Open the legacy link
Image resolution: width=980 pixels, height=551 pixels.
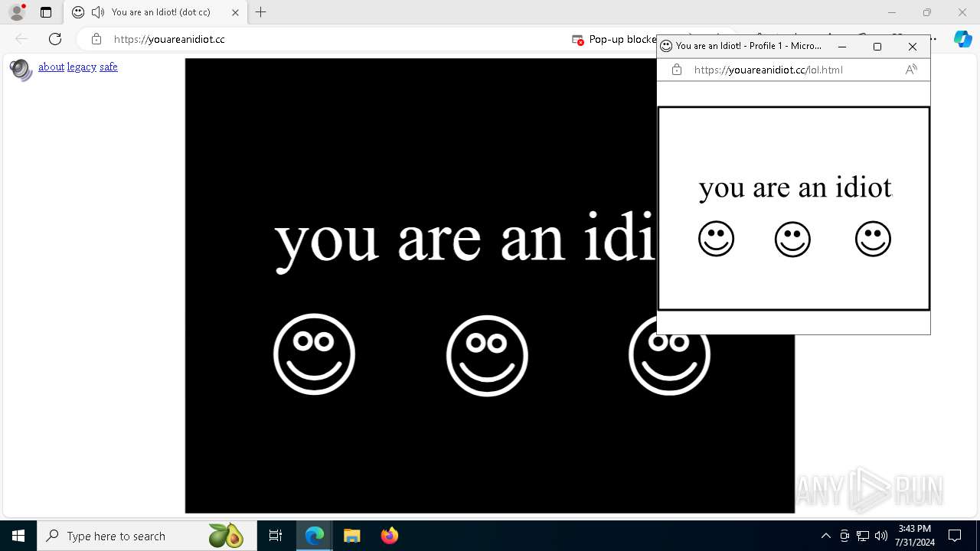pyautogui.click(x=82, y=67)
